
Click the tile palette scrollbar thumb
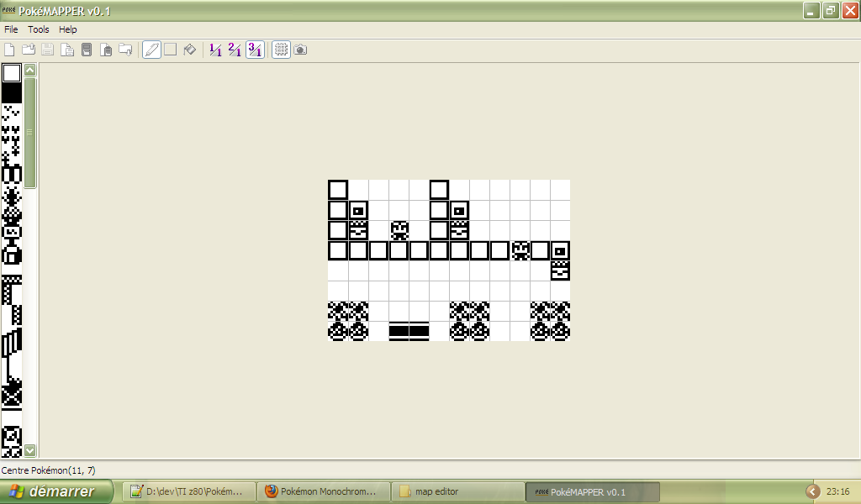click(x=30, y=133)
